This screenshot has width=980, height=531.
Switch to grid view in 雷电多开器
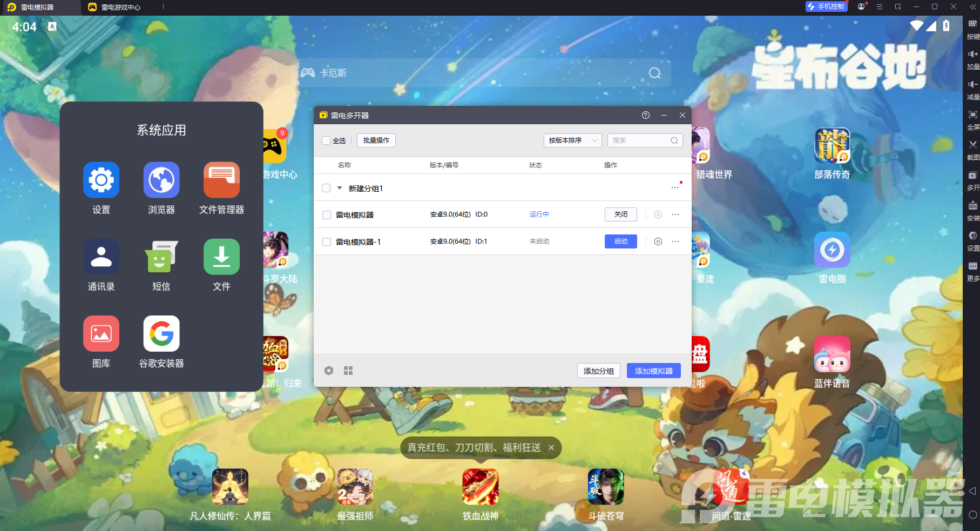point(348,371)
